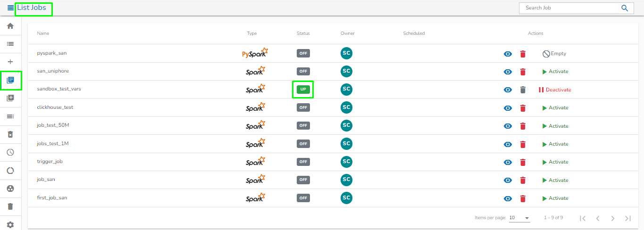Click the search magnifier button
The height and width of the screenshot is (230, 644).
click(625, 8)
